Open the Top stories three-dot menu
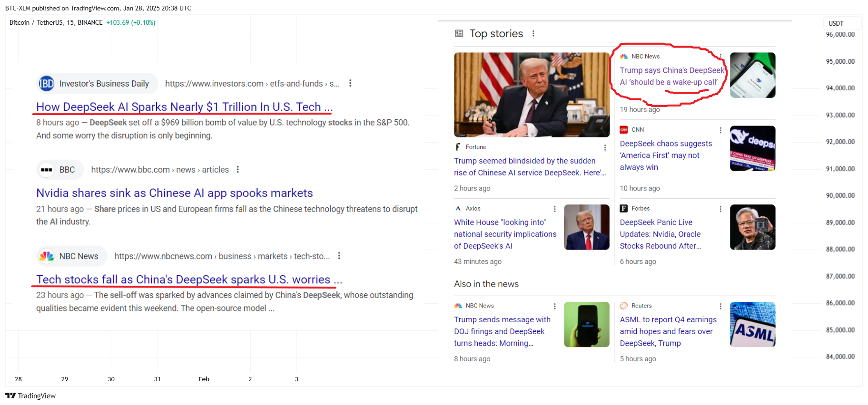 point(533,33)
